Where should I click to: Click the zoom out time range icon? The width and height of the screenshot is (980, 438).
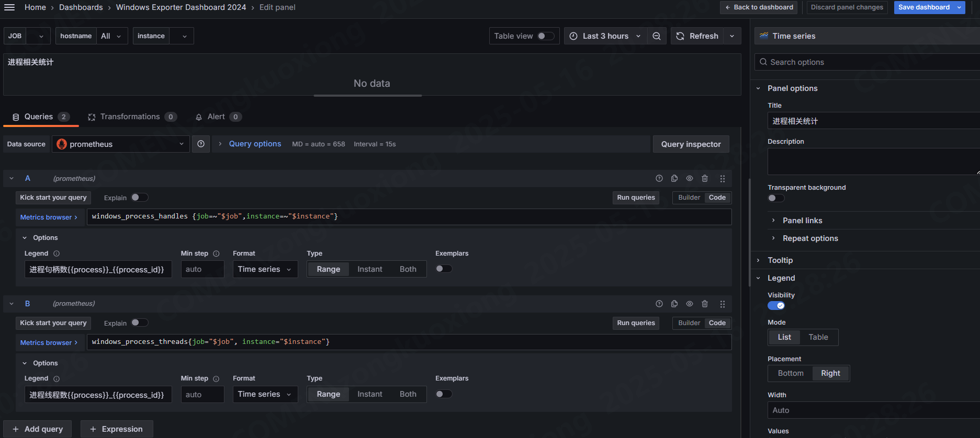[x=657, y=36]
